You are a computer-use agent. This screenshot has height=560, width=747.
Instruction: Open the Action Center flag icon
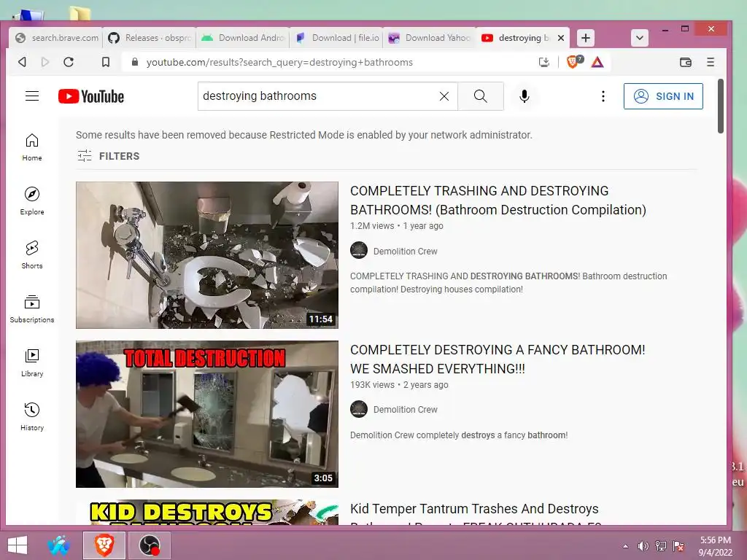click(678, 546)
